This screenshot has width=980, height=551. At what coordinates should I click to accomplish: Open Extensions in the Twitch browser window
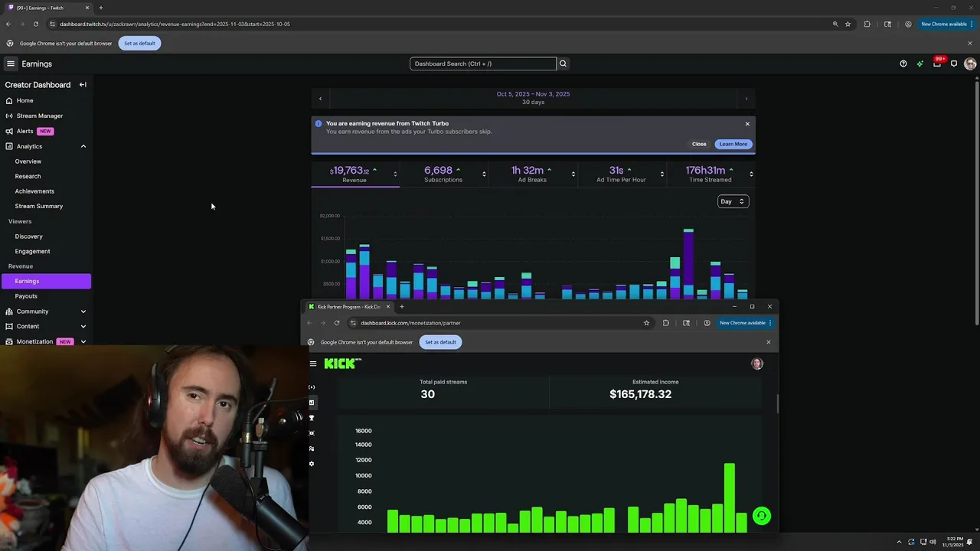(x=867, y=24)
